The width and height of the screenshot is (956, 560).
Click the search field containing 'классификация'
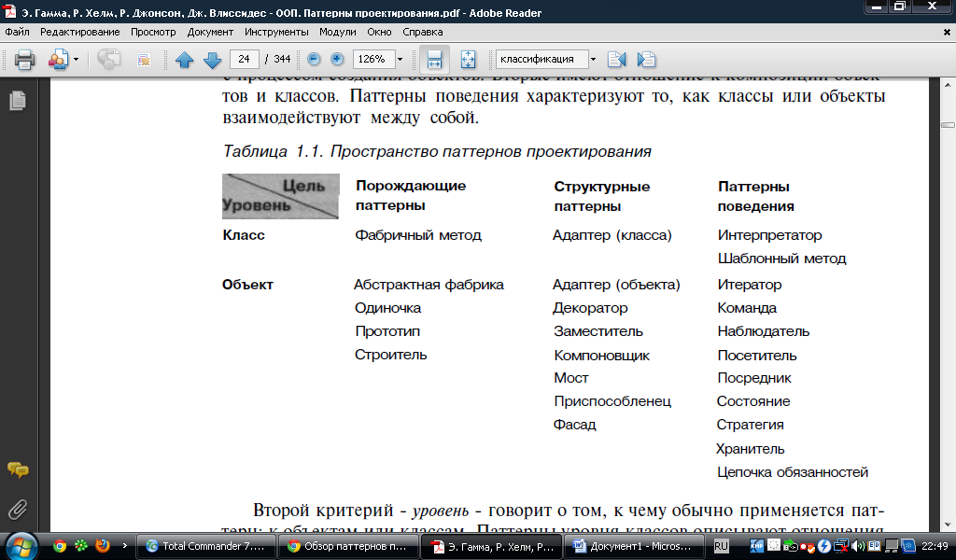pyautogui.click(x=542, y=59)
